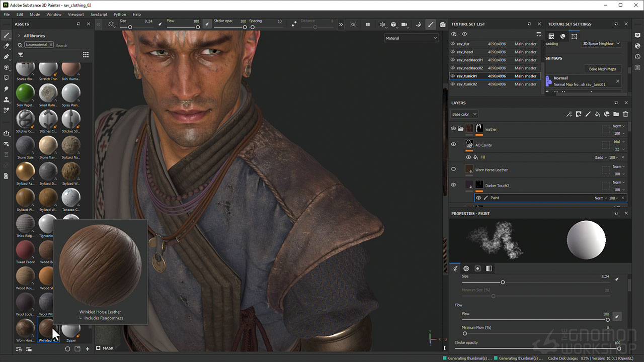This screenshot has height=362, width=644.
Task: Hide the AO Cavity layer
Action: click(x=453, y=144)
